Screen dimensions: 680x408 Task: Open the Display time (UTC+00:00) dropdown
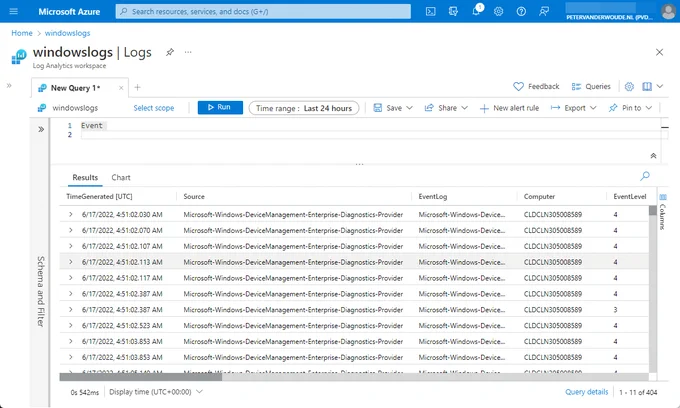coord(156,392)
